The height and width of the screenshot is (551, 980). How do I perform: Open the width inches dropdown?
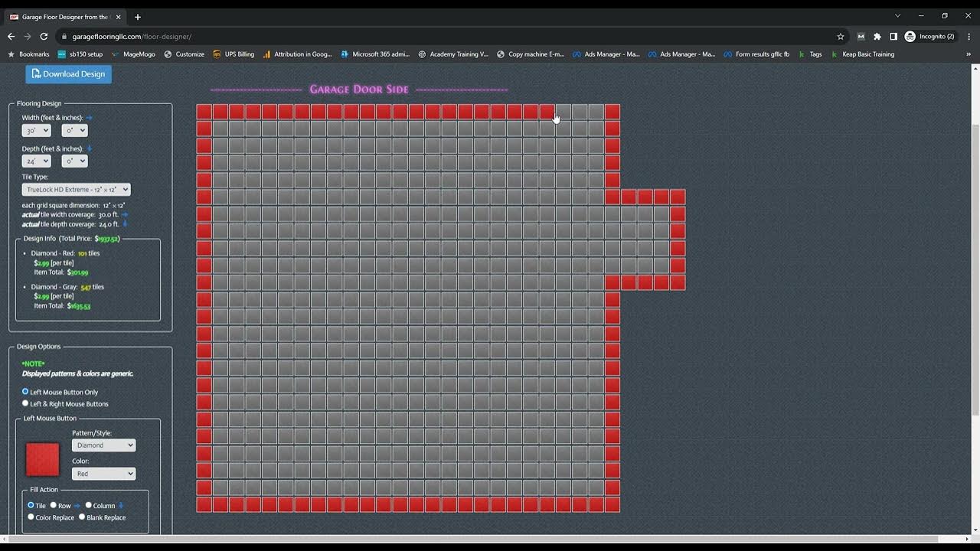75,130
